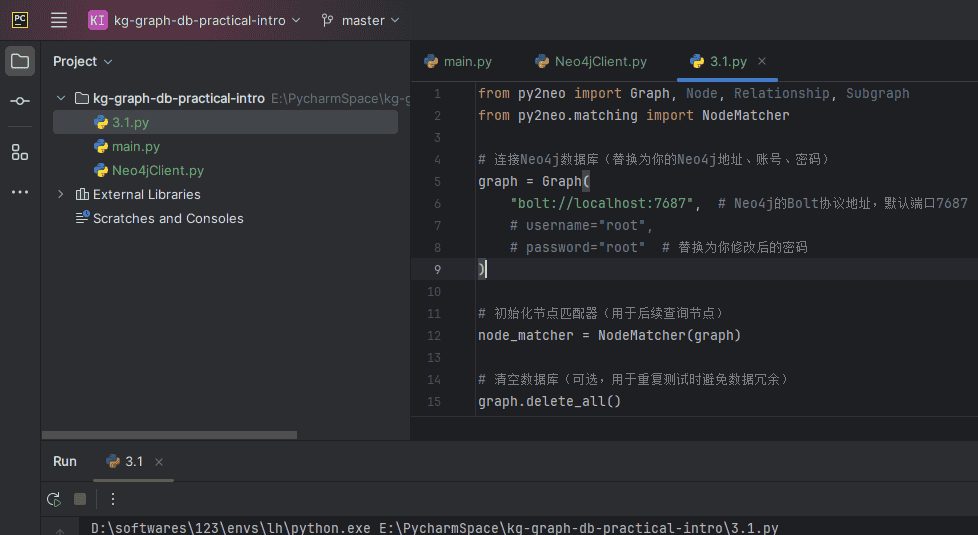Switch to the Neo4jClient.py editor tab
Viewport: 978px width, 535px height.
(590, 61)
